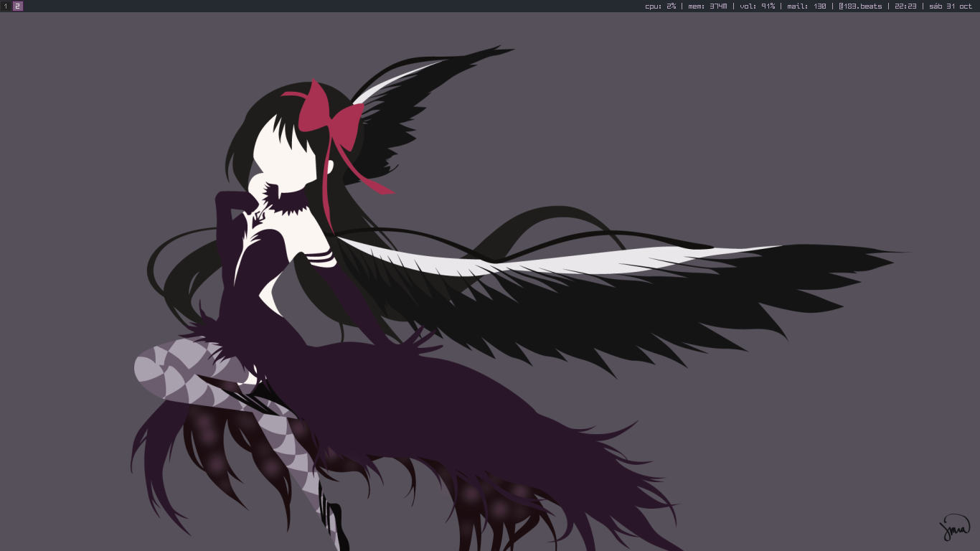Click the 'cpu: 2%' status entry

pyautogui.click(x=660, y=6)
